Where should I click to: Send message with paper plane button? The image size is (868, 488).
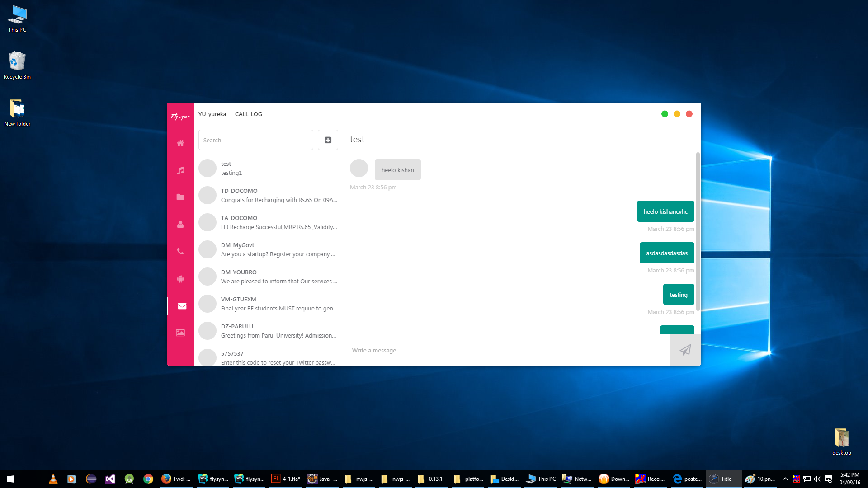(x=685, y=350)
